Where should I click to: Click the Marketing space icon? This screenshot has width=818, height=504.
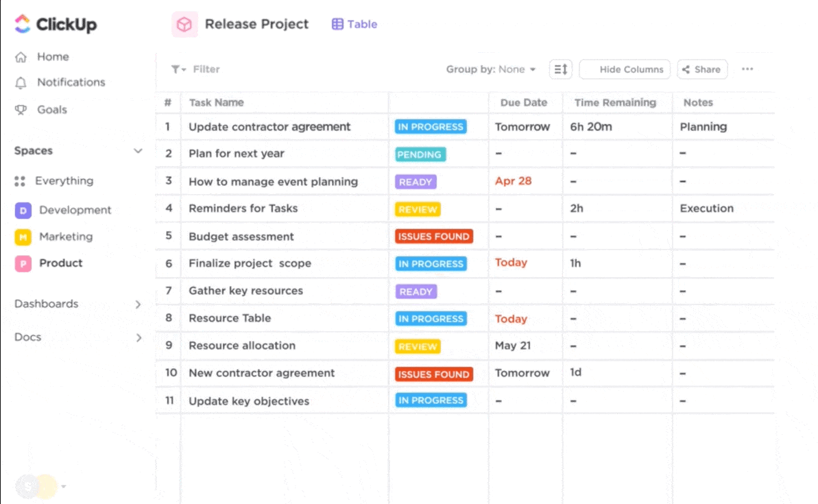click(23, 237)
